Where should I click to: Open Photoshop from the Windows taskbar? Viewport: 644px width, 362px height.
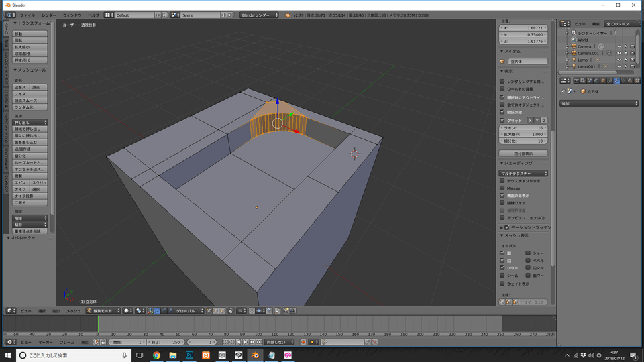pyautogui.click(x=189, y=355)
